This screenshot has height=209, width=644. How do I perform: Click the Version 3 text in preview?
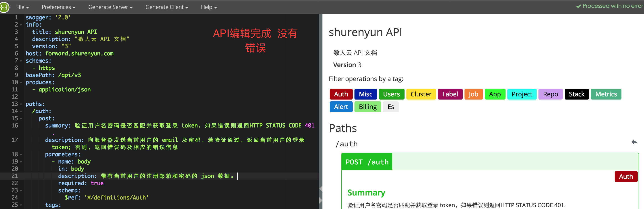[x=347, y=65]
